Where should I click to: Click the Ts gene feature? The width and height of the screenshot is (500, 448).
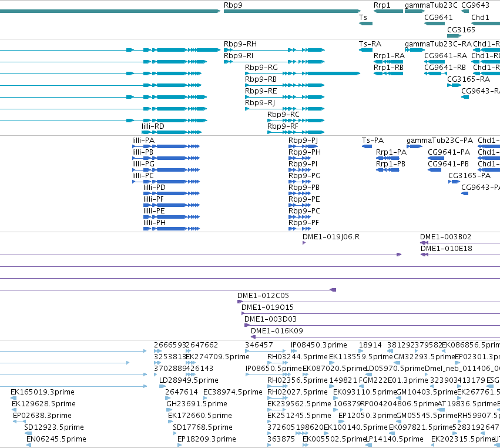(x=365, y=24)
